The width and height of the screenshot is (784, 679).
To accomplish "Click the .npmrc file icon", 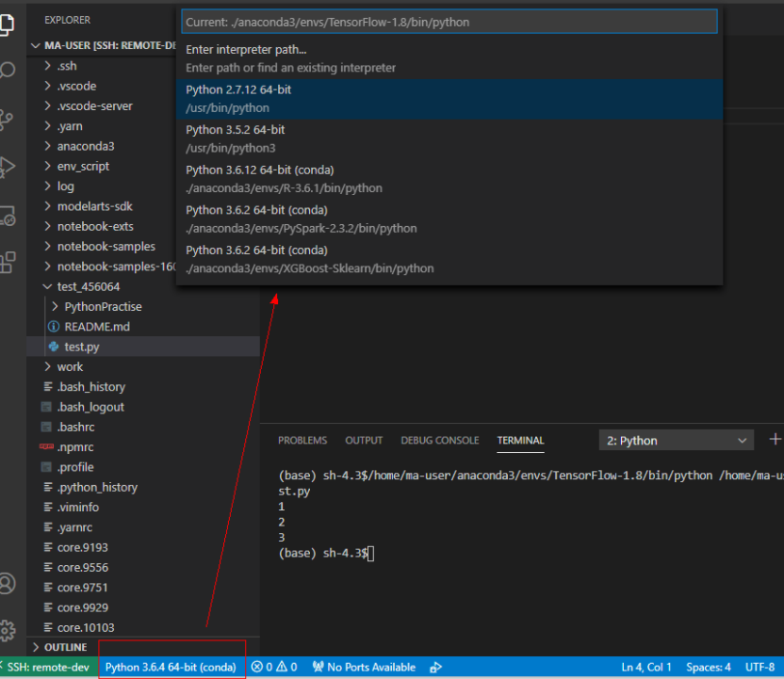I will pos(46,446).
